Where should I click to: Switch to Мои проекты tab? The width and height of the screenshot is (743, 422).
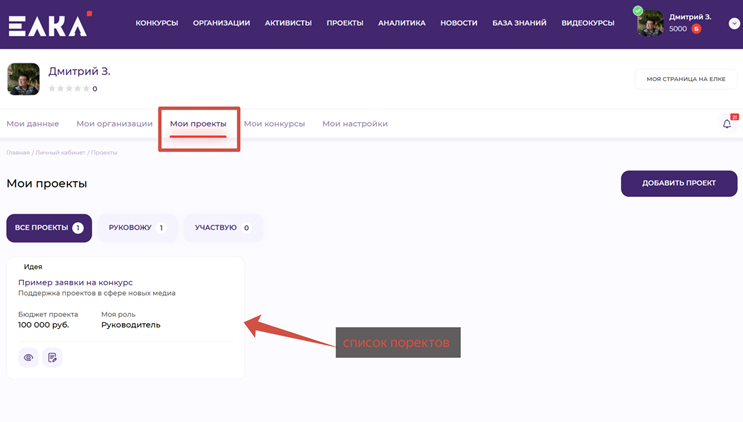click(x=198, y=124)
